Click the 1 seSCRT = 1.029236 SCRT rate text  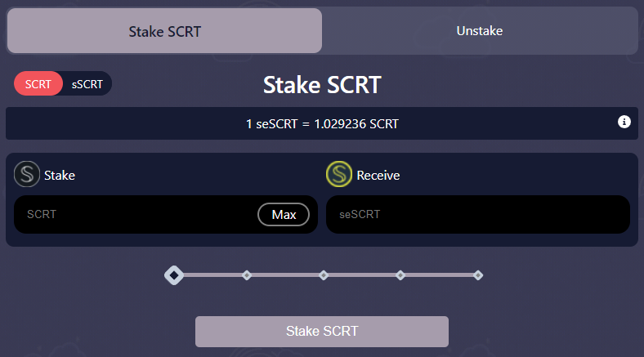pos(322,124)
